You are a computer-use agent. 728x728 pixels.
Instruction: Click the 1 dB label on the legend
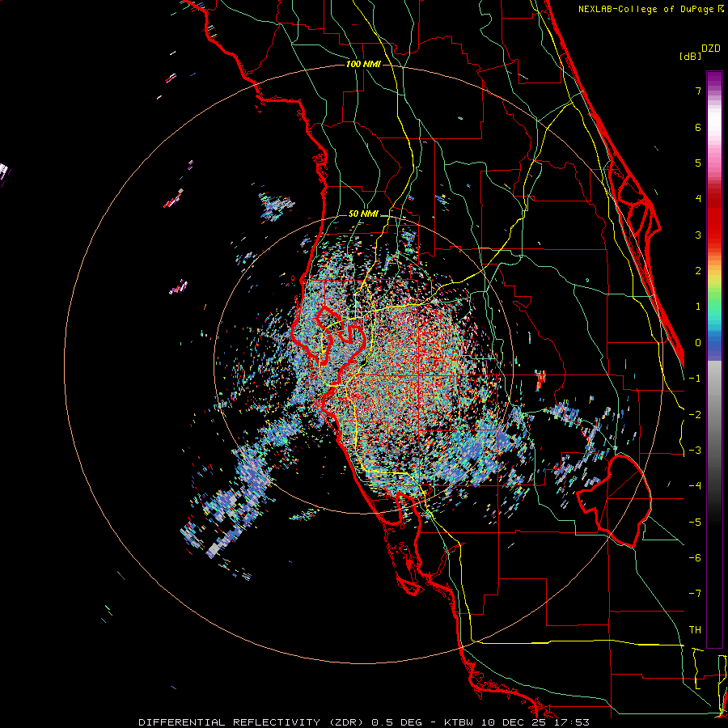tap(698, 307)
